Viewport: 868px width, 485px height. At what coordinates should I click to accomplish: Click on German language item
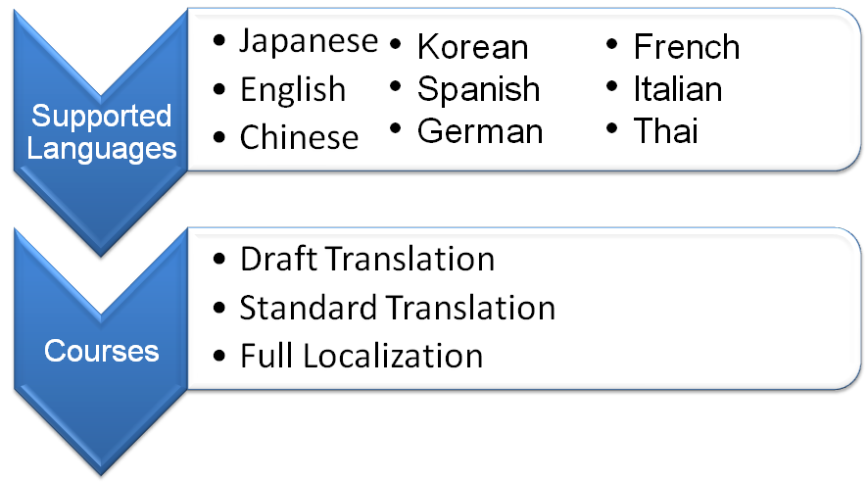pos(480,131)
